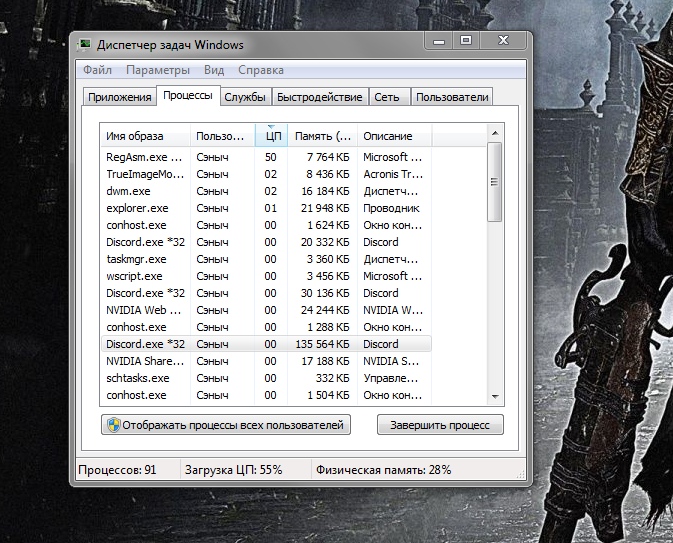Click the process list scroll-down arrow
The height and width of the screenshot is (543, 673).
pyautogui.click(x=495, y=396)
